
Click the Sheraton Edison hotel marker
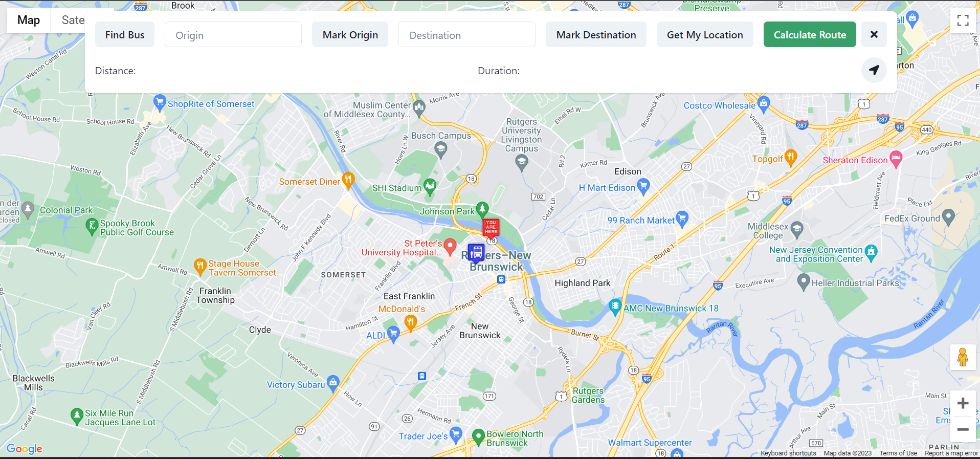click(896, 159)
